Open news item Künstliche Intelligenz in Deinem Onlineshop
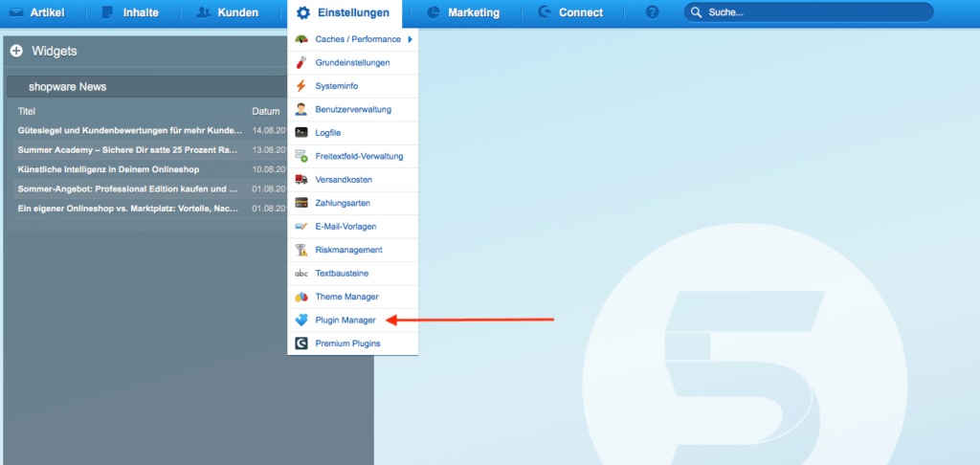Screen dimensions: 980x465 click(x=109, y=169)
